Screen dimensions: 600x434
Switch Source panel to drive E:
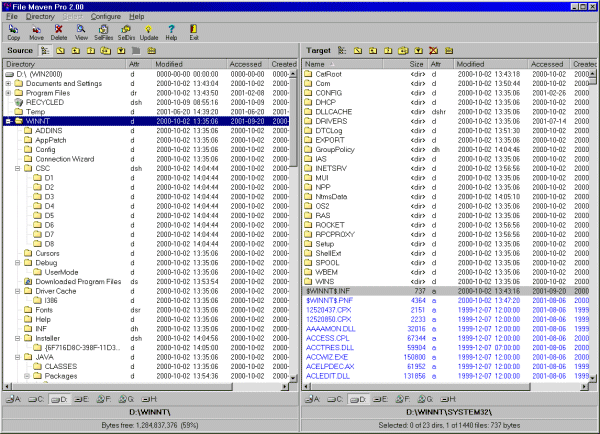(x=82, y=399)
